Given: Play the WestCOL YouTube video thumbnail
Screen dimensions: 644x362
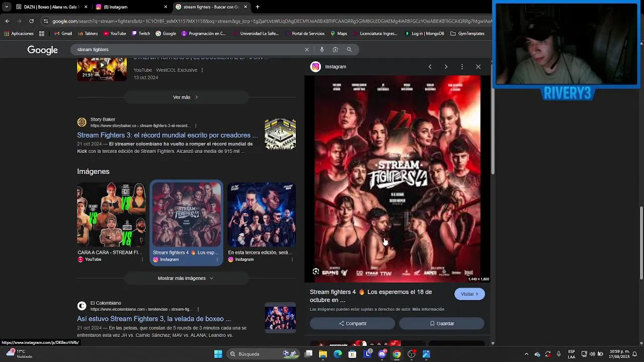Looking at the screenshot, I should tap(102, 69).
